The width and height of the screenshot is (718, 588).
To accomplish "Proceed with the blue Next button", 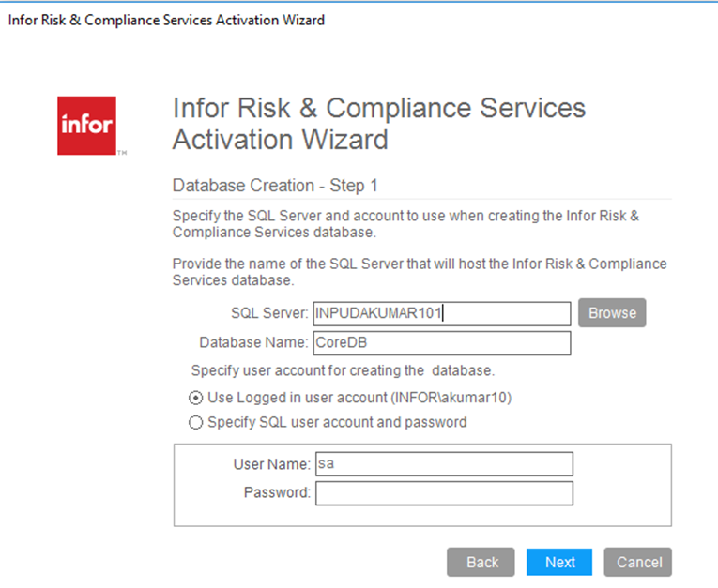I will pyautogui.click(x=559, y=562).
